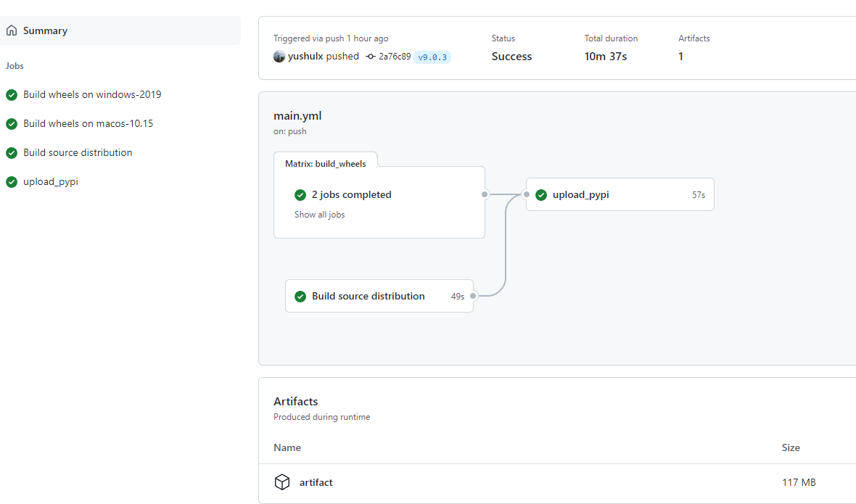Open the Summary tab in sidebar
Screen dimensions: 856x504
pyautogui.click(x=45, y=30)
